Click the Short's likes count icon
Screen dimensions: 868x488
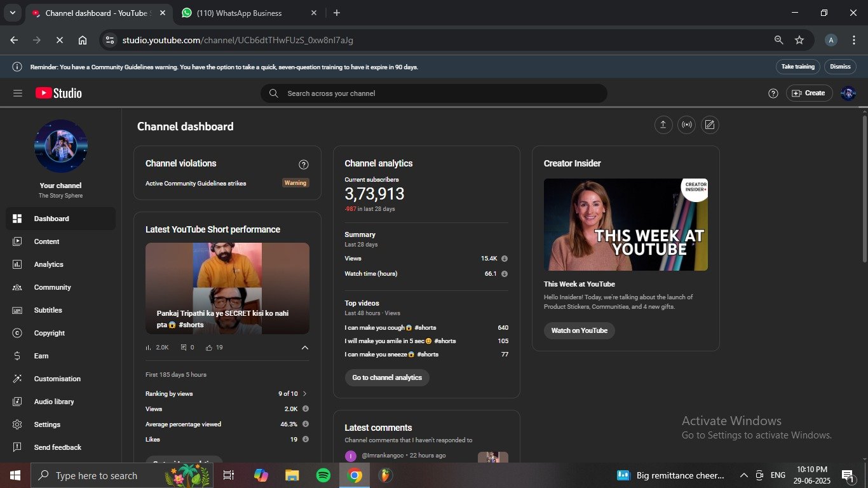209,348
